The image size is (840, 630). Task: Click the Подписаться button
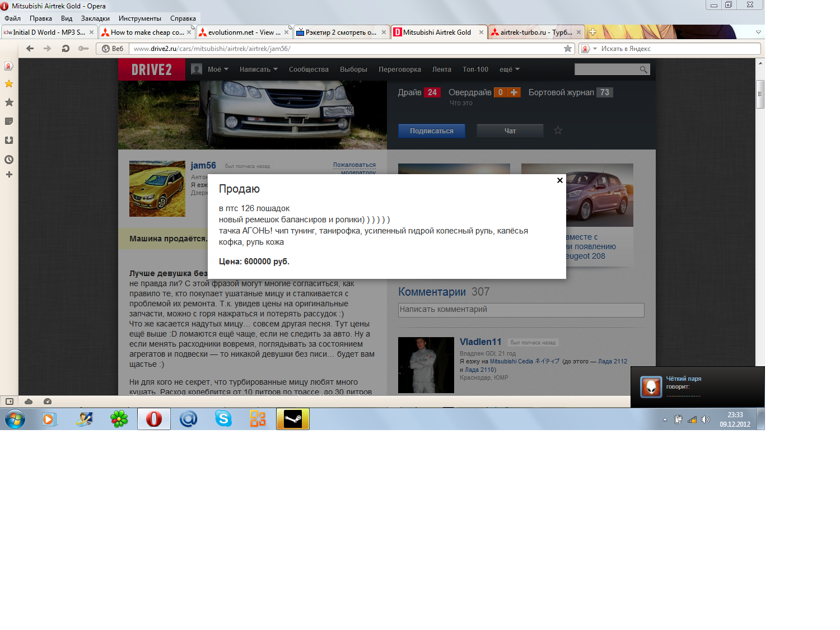[431, 131]
